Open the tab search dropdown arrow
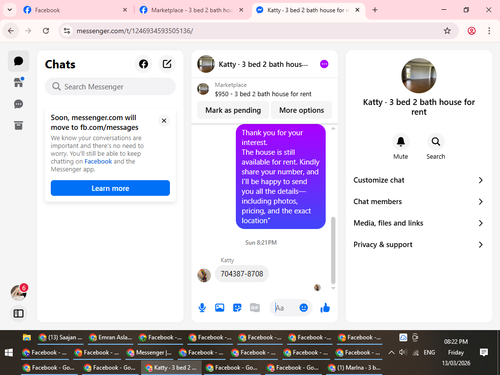The image size is (500, 375). click(10, 10)
